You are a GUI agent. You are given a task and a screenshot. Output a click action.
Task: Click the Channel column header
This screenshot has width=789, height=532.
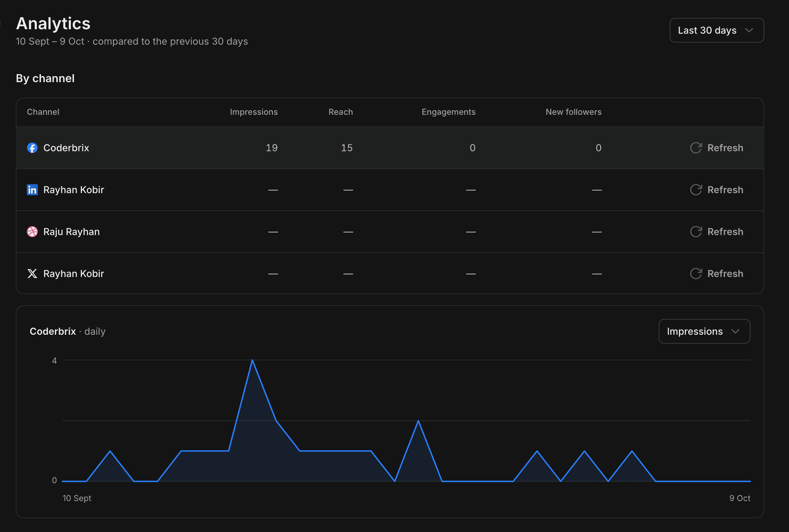tap(43, 112)
